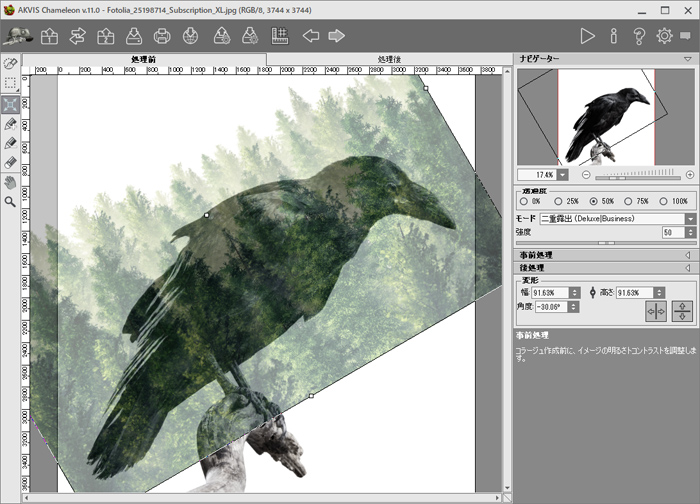Set opacity to 75%
The height and width of the screenshot is (504, 700).
click(x=628, y=201)
